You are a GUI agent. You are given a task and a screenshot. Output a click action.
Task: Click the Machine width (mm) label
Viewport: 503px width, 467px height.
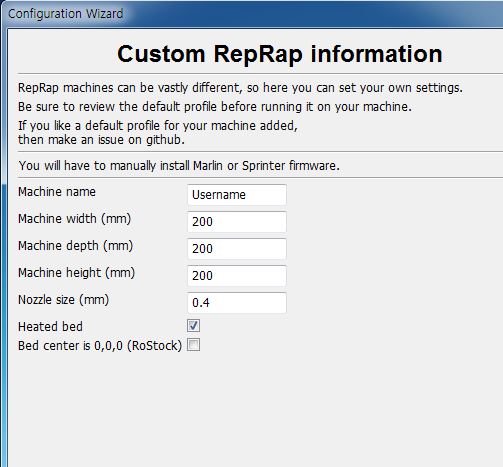pos(75,219)
